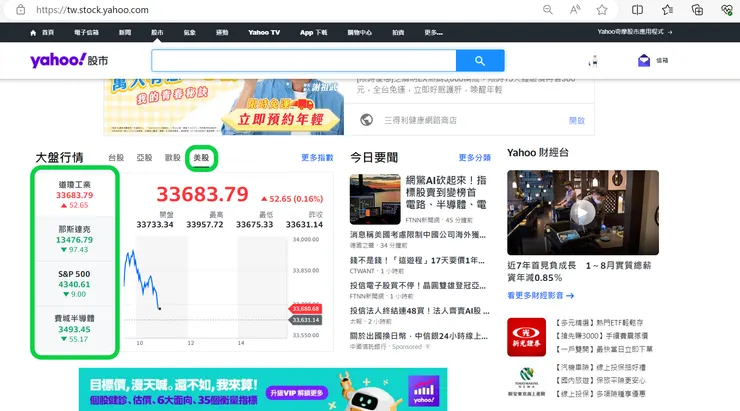Click the 新光證券 red logo

click(x=526, y=337)
